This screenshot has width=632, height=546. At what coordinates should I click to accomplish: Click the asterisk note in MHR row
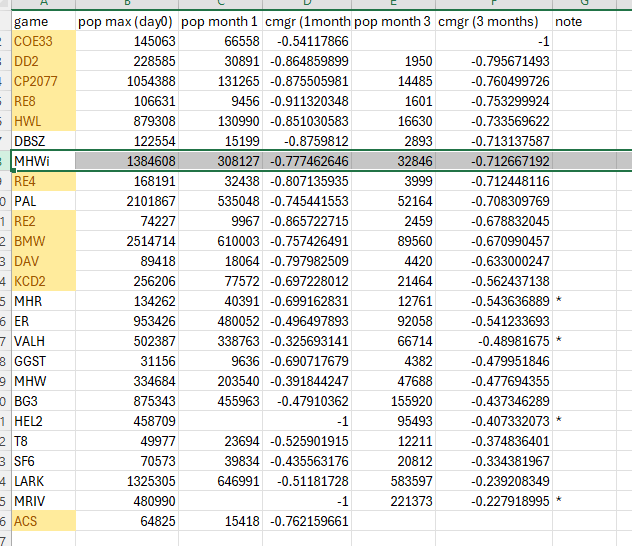(x=559, y=300)
